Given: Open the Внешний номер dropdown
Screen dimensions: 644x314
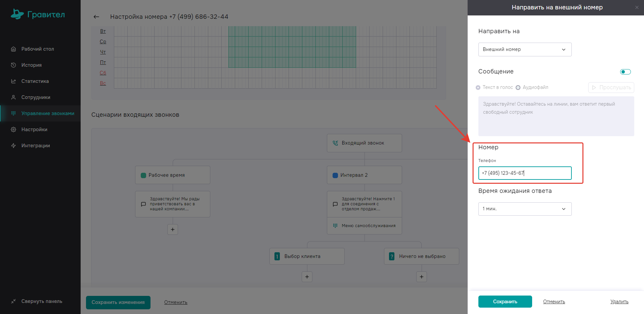Looking at the screenshot, I should tap(525, 49).
